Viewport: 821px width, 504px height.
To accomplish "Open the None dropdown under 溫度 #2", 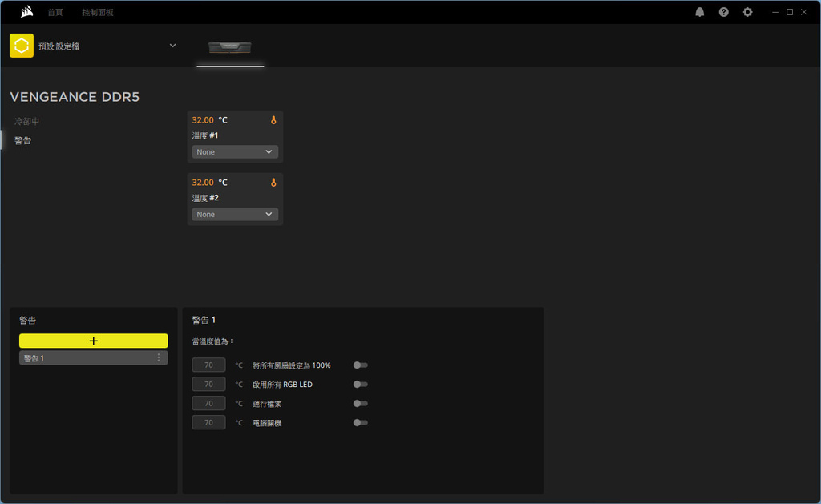I will [235, 214].
